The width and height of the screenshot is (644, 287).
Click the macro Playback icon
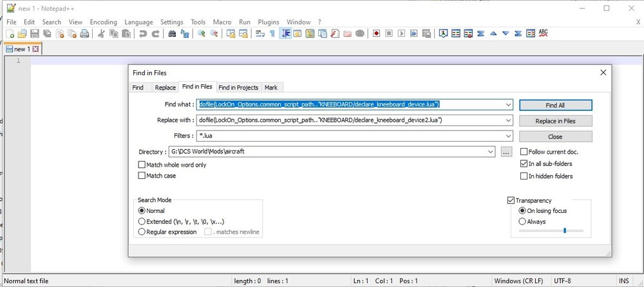pyautogui.click(x=401, y=33)
